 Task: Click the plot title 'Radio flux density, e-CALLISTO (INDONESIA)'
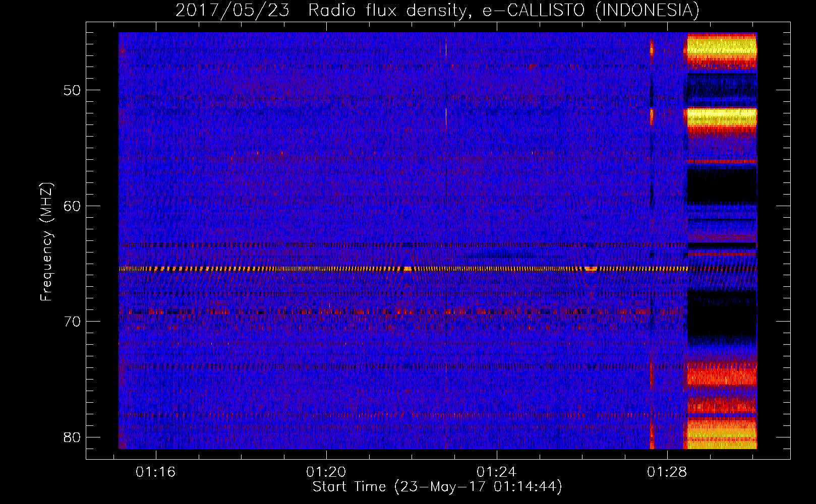[503, 10]
